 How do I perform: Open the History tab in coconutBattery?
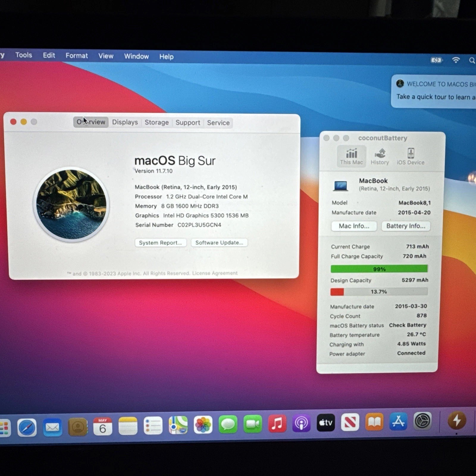coord(380,156)
